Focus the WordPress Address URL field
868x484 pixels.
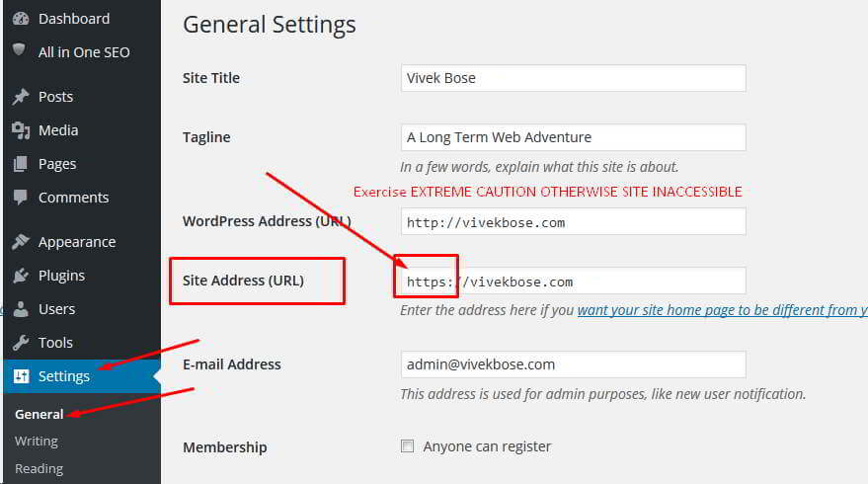coord(573,222)
